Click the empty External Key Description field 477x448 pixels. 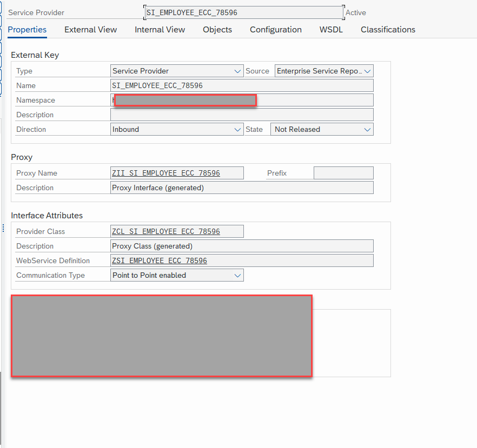241,115
